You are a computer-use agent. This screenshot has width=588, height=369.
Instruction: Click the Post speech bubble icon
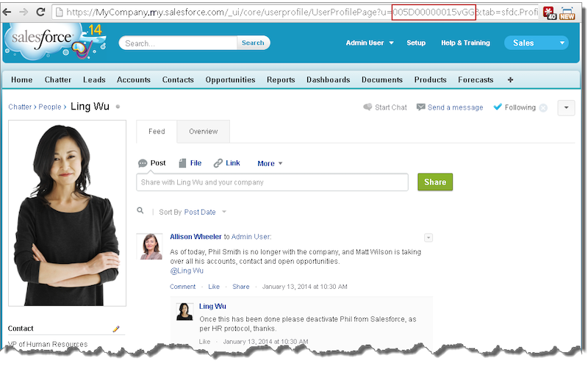tap(143, 163)
